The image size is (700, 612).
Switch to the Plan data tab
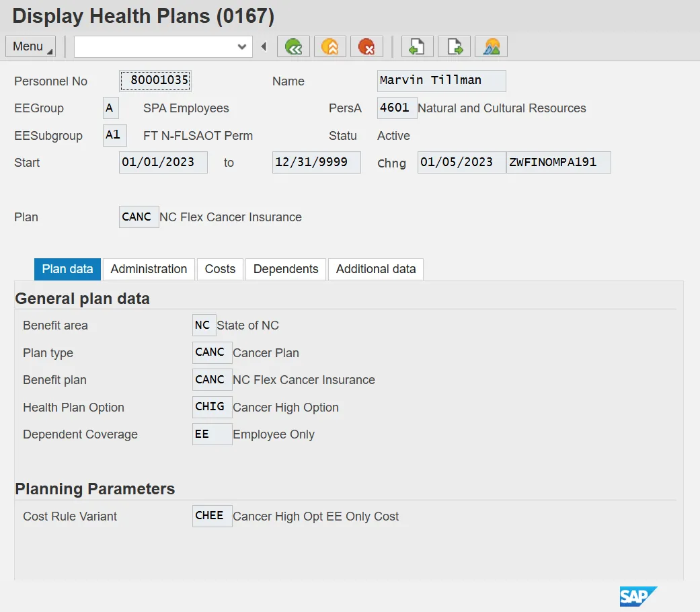(x=67, y=269)
